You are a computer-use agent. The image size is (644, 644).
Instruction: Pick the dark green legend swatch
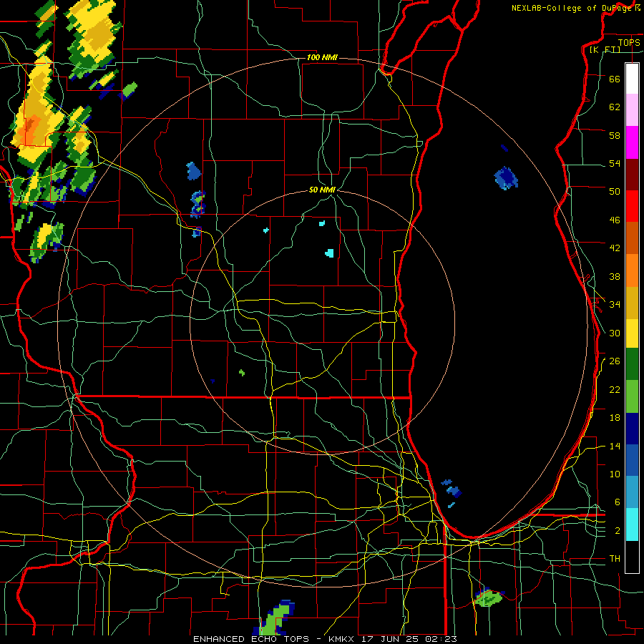(632, 364)
